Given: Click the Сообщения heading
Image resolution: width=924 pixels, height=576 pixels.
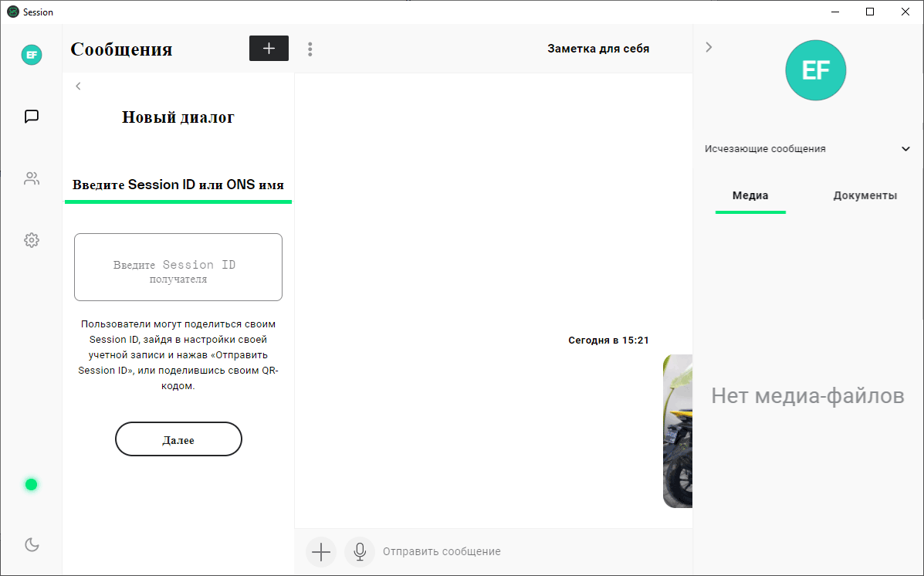Looking at the screenshot, I should pos(121,49).
